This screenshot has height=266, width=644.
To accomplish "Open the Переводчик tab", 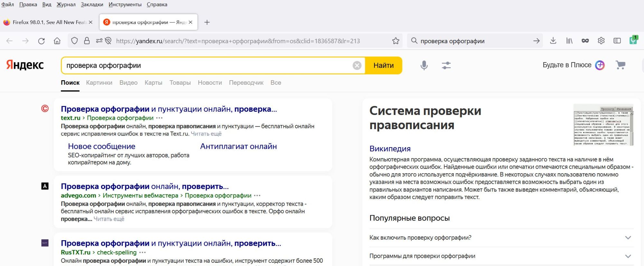I will tap(246, 83).
